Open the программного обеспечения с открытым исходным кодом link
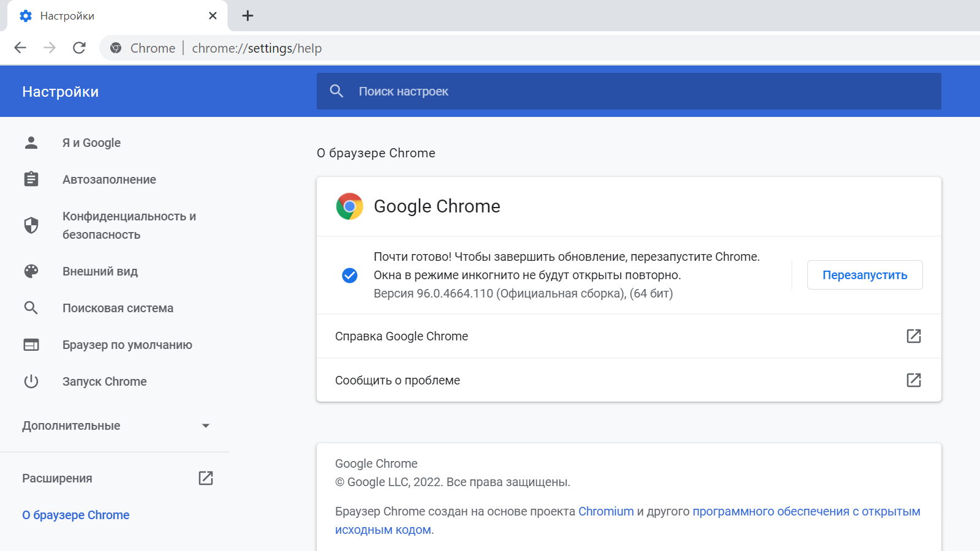This screenshot has width=980, height=551. [x=806, y=511]
